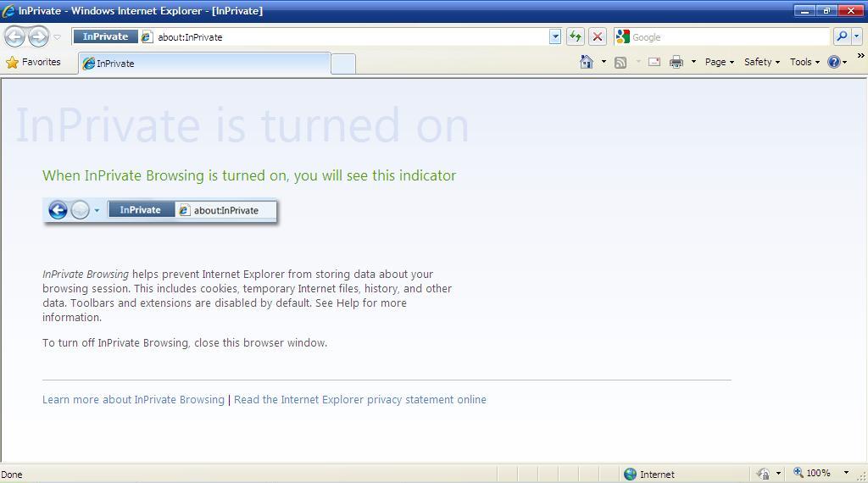Close the InPrivate browser window
The height and width of the screenshot is (483, 868).
pyautogui.click(x=850, y=10)
